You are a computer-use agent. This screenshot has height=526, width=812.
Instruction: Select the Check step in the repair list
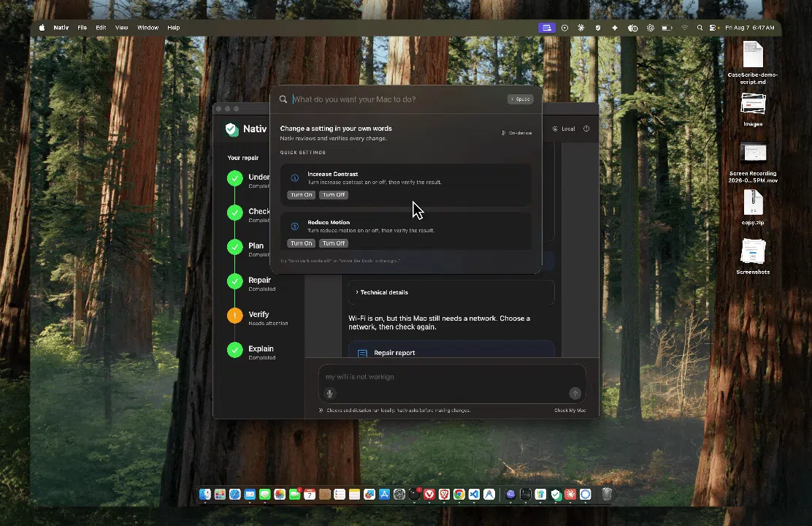pyautogui.click(x=249, y=215)
